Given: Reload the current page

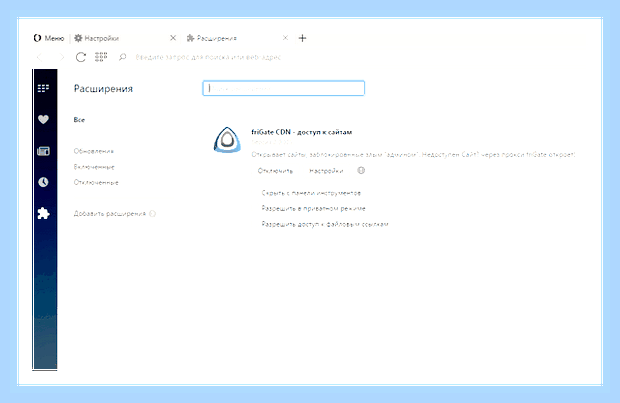Looking at the screenshot, I should tap(81, 57).
